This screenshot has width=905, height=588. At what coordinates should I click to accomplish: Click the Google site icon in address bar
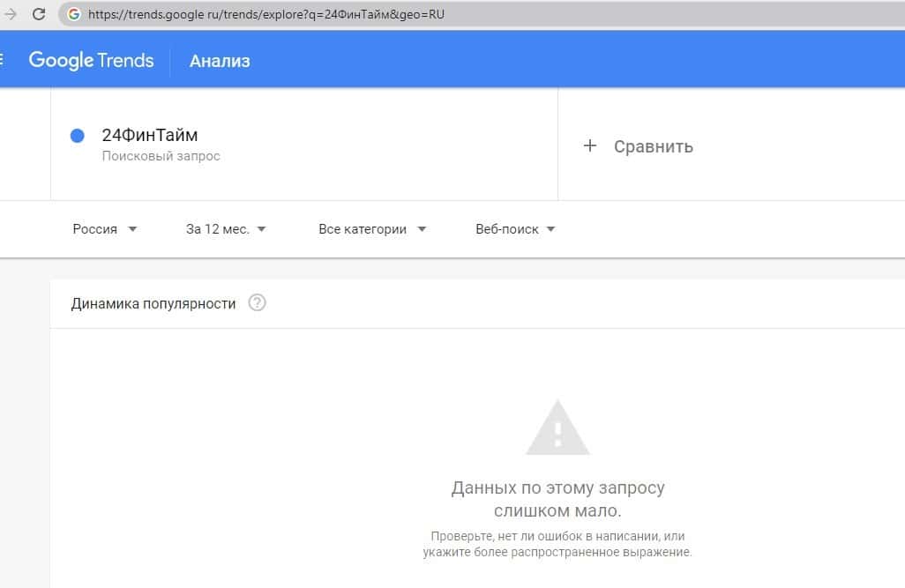coord(73,14)
